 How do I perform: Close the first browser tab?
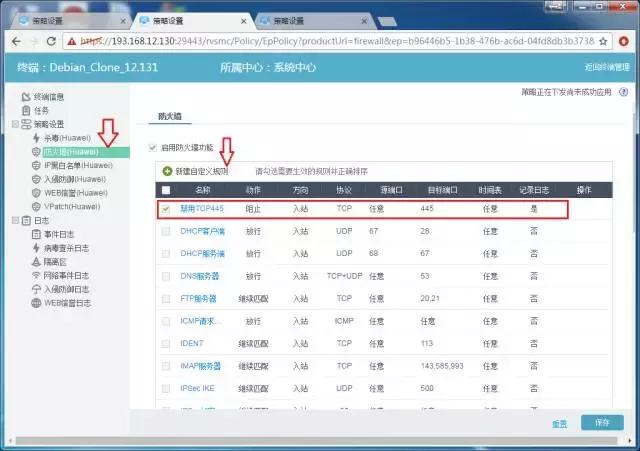pos(123,21)
